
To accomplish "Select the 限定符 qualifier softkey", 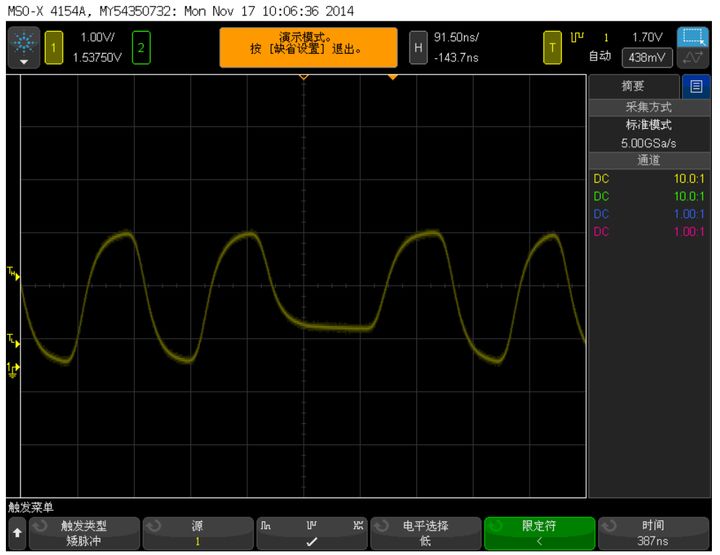I will pos(539,533).
